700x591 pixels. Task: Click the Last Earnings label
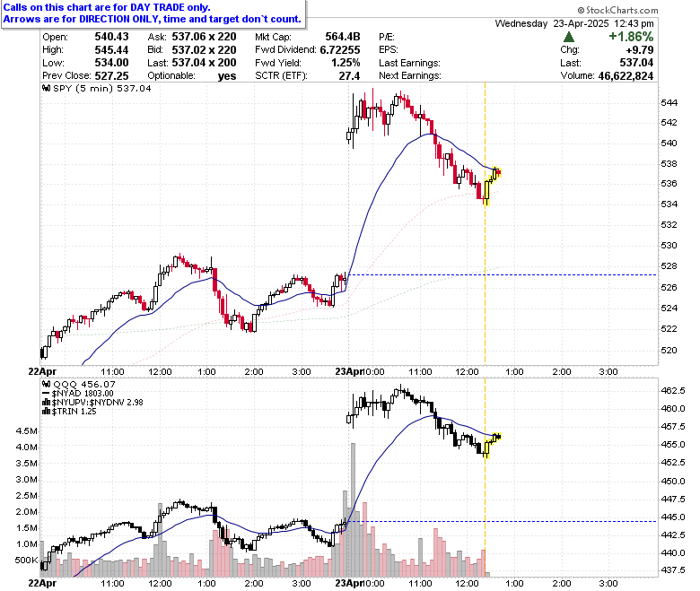pyautogui.click(x=409, y=63)
